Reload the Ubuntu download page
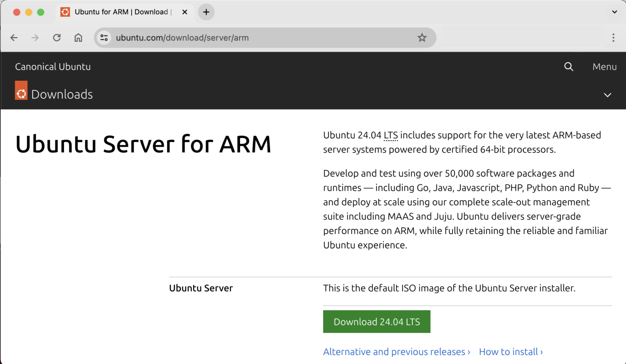Screen dimensions: 626x364 coord(57,38)
